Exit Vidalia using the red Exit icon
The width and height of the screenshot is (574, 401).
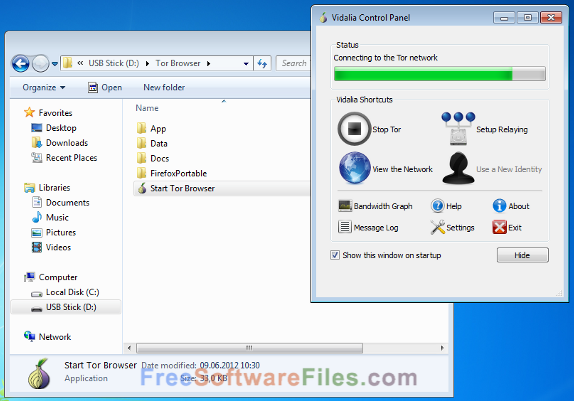pyautogui.click(x=500, y=227)
